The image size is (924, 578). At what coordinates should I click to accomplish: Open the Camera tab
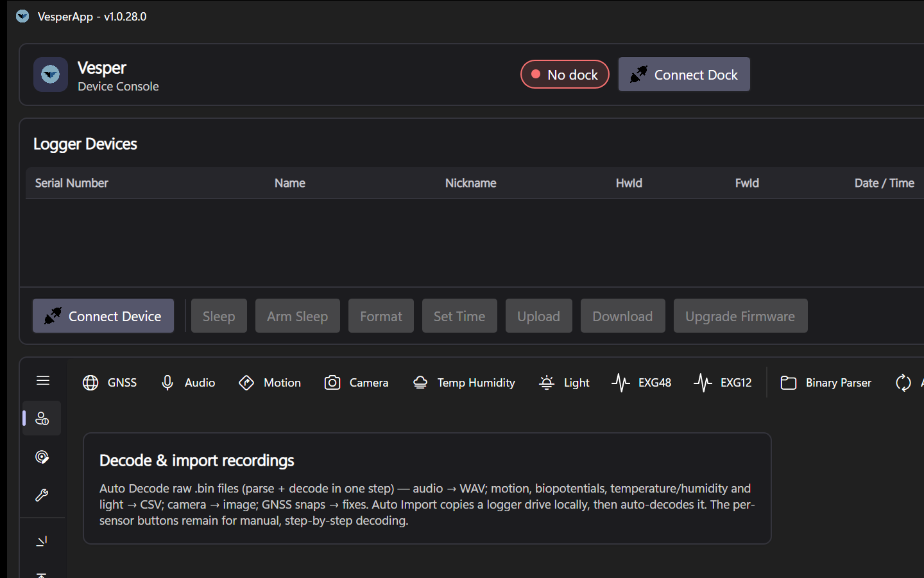(357, 383)
